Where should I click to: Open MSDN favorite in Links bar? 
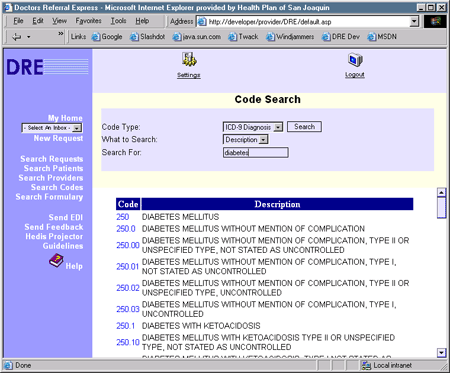pyautogui.click(x=382, y=37)
